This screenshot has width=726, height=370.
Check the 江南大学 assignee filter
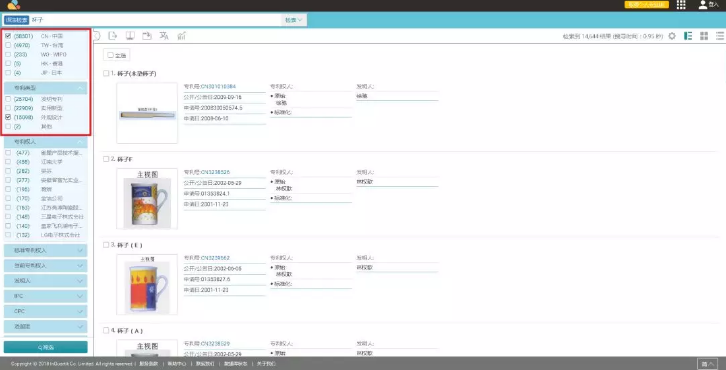8,162
